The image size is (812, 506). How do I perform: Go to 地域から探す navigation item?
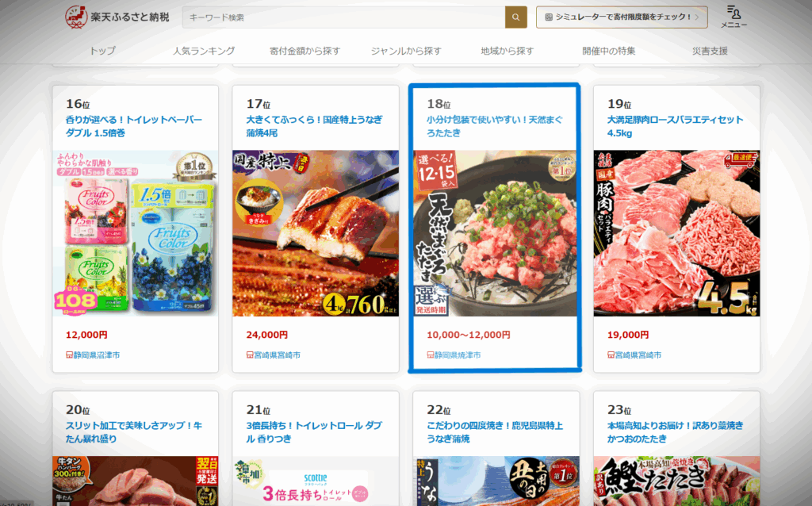(x=507, y=51)
